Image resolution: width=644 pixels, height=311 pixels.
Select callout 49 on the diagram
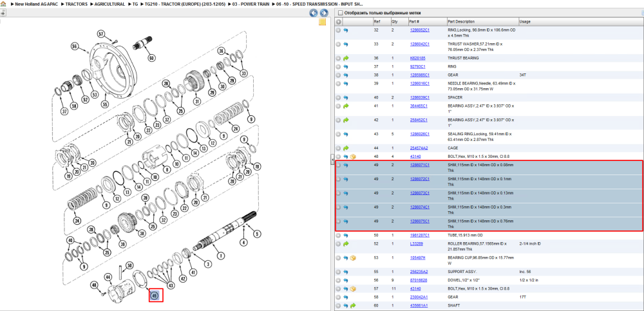pos(155,296)
